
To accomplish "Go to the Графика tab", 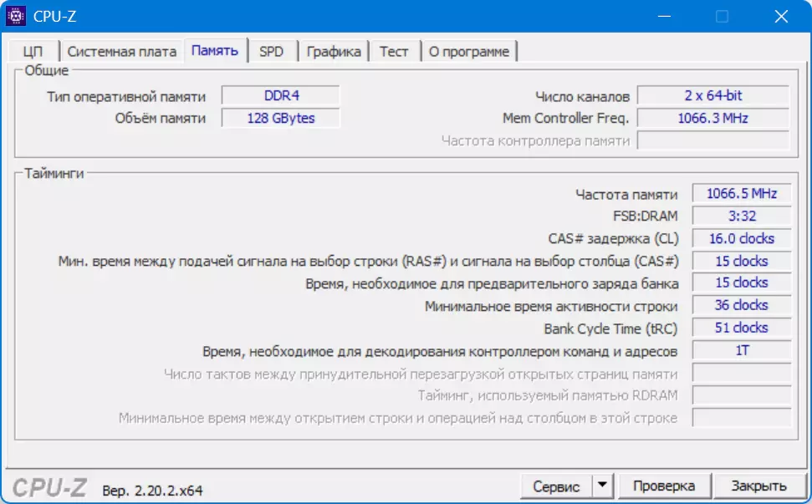I will [x=334, y=51].
